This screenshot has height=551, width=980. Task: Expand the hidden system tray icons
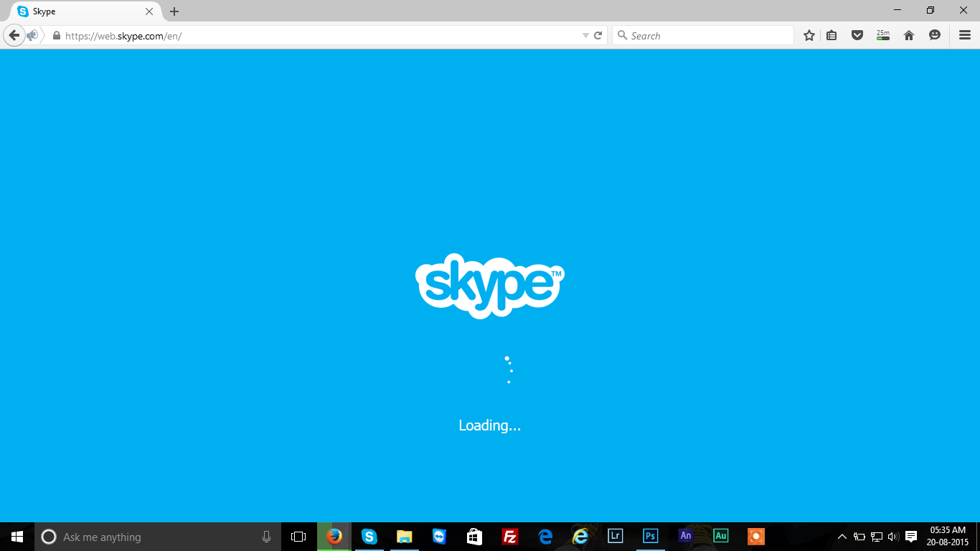click(x=842, y=537)
